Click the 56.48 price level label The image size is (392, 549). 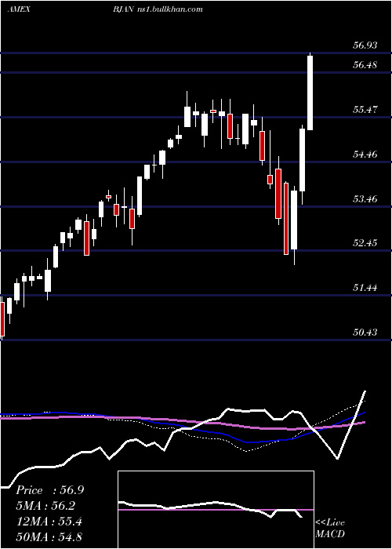[365, 65]
